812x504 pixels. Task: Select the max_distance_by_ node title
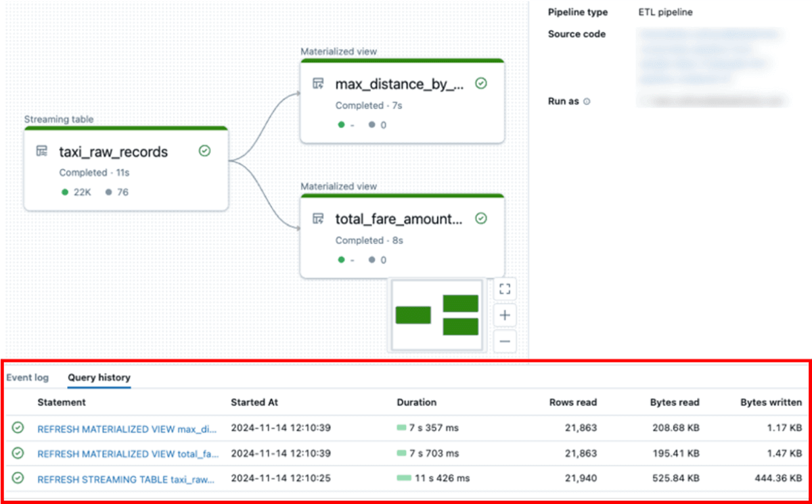click(400, 84)
